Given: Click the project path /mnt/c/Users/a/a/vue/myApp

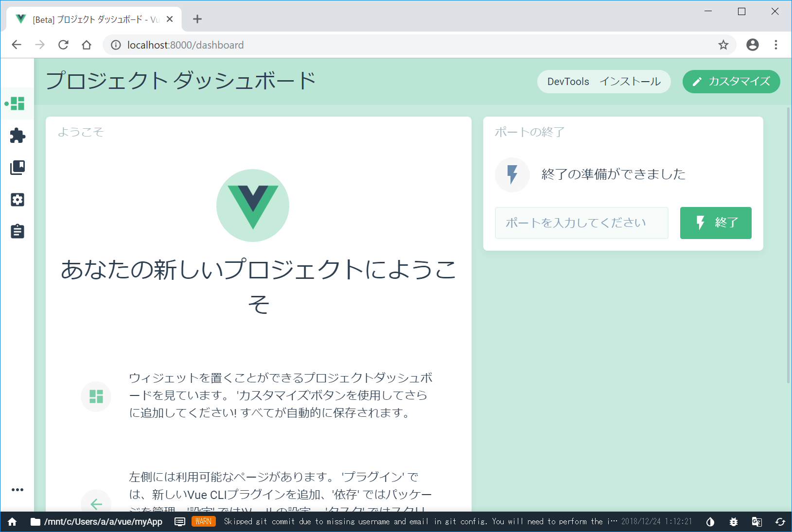Looking at the screenshot, I should point(103,522).
